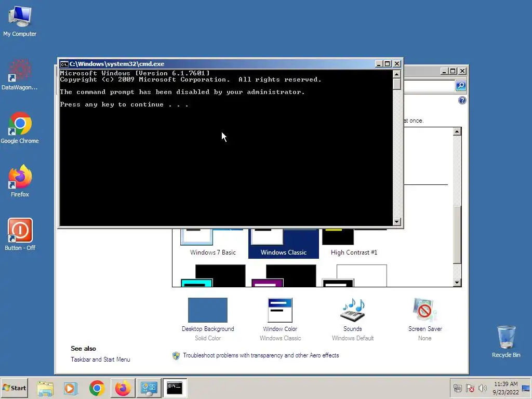Select the Windows 7 Basic theme
The height and width of the screenshot is (399, 532).
(x=212, y=243)
